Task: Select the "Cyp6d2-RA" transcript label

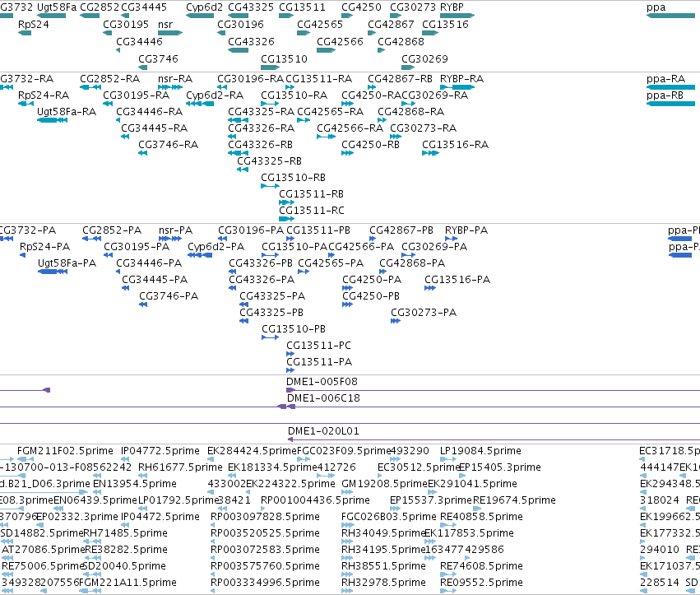Action: (x=215, y=95)
